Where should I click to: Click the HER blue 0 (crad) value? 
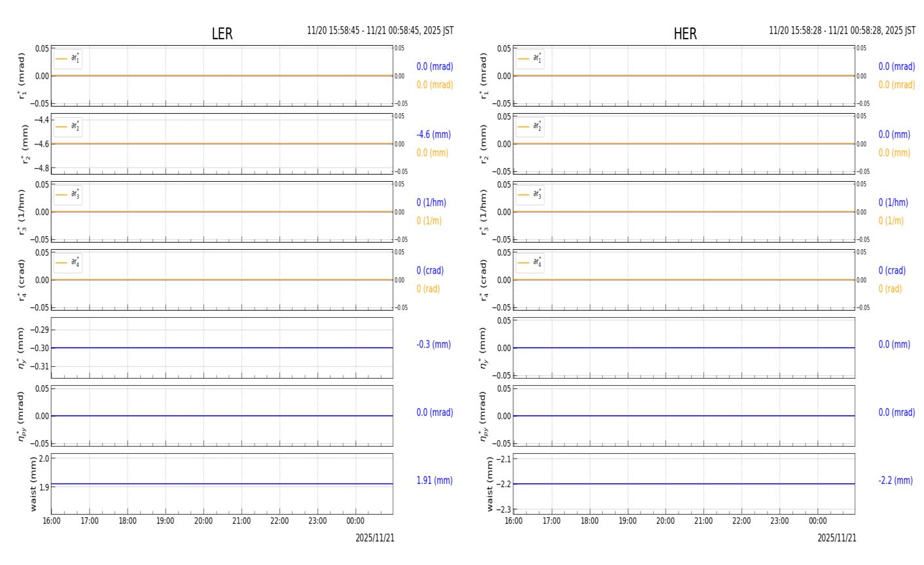[892, 271]
